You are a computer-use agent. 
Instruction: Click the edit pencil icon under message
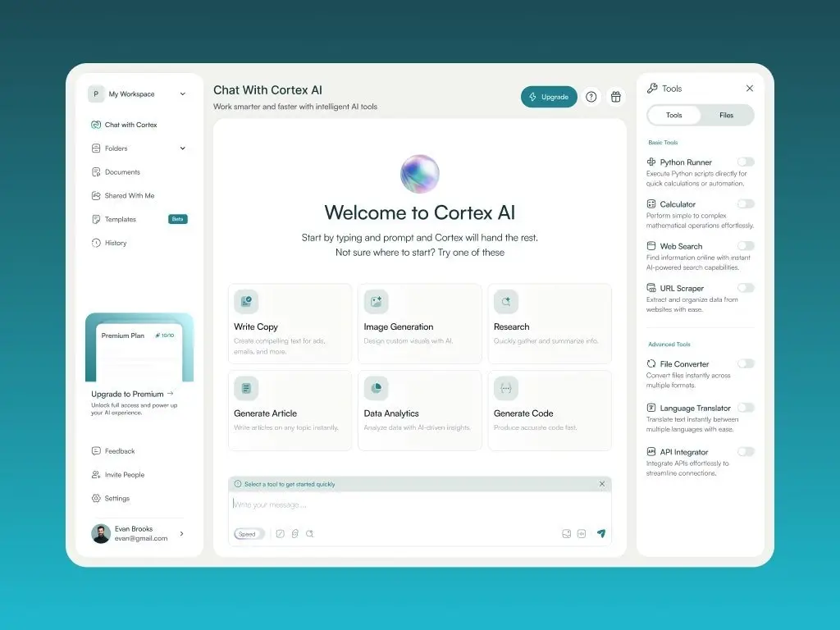281,533
